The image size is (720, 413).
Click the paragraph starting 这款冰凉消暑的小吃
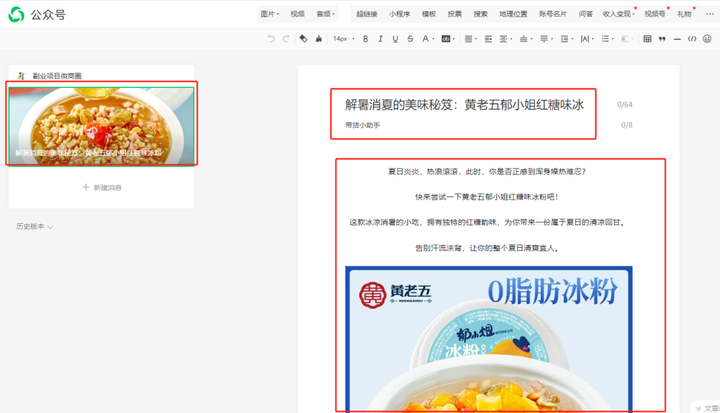point(487,222)
